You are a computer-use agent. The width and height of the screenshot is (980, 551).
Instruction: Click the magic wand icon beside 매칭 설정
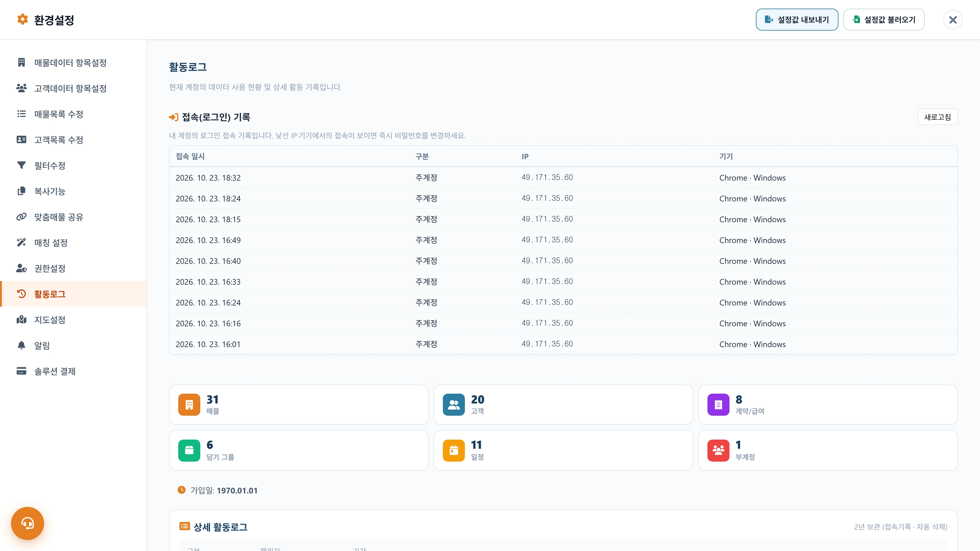tap(21, 242)
